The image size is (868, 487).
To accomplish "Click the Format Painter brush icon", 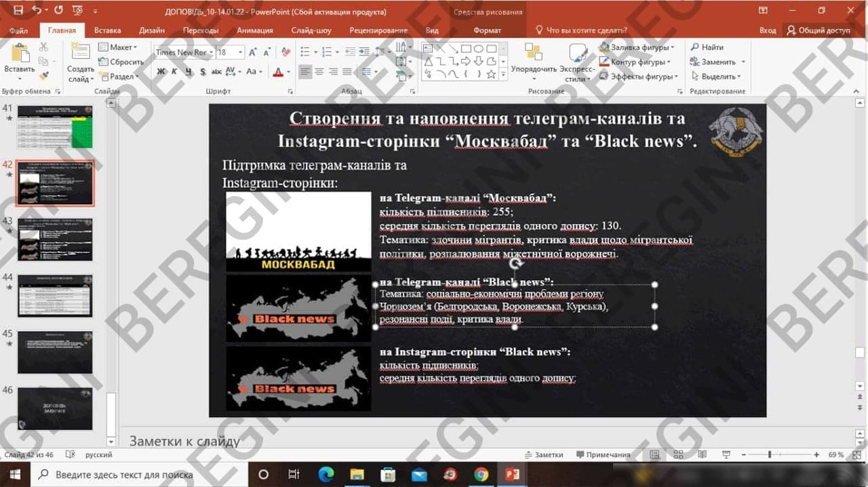I will click(43, 75).
